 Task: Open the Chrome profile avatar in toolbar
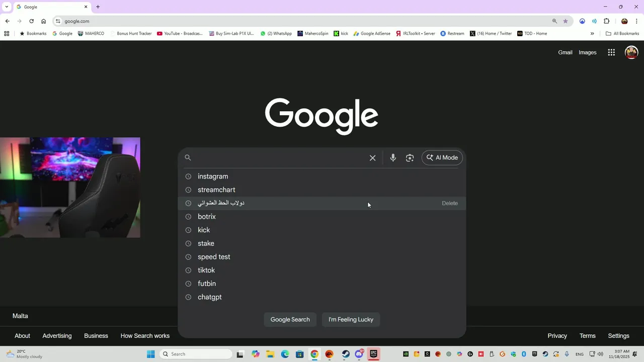[x=624, y=21]
